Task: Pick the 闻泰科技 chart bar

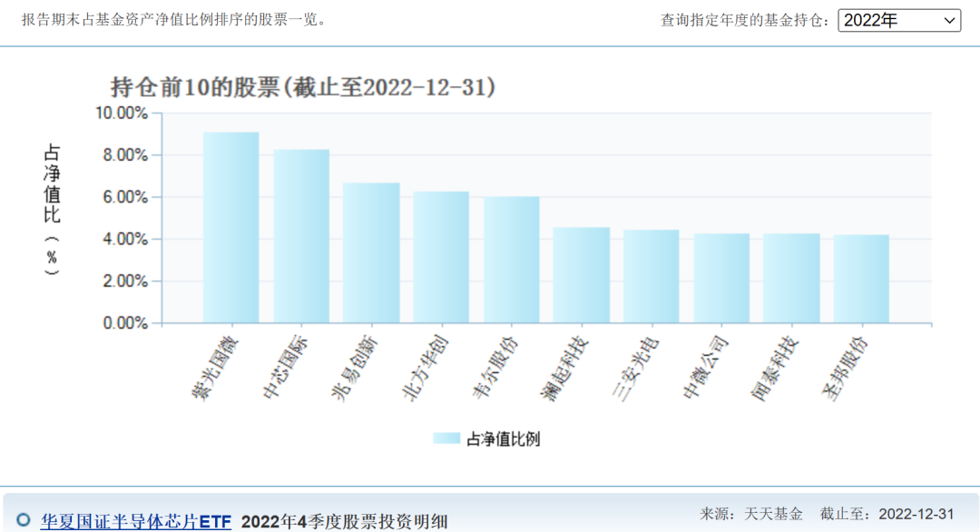Action: pos(791,279)
